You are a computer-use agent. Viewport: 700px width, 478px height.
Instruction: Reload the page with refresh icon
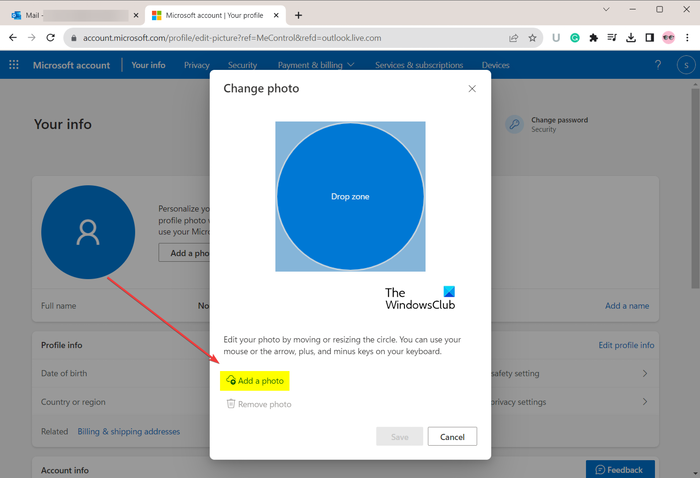click(x=50, y=38)
